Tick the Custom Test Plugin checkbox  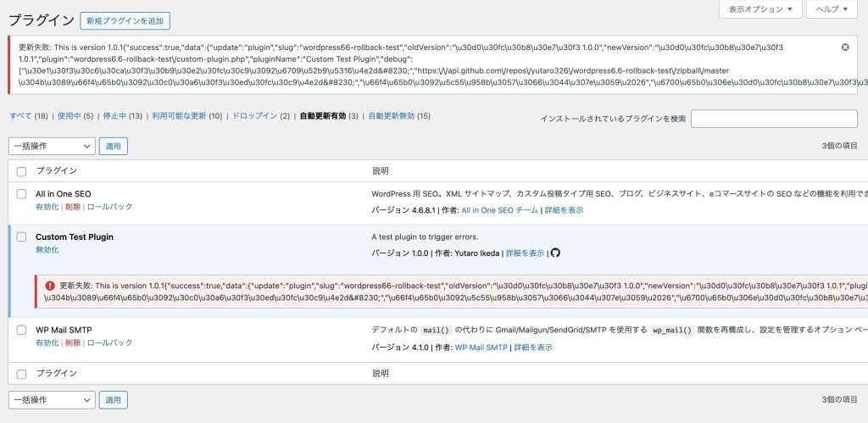[21, 237]
